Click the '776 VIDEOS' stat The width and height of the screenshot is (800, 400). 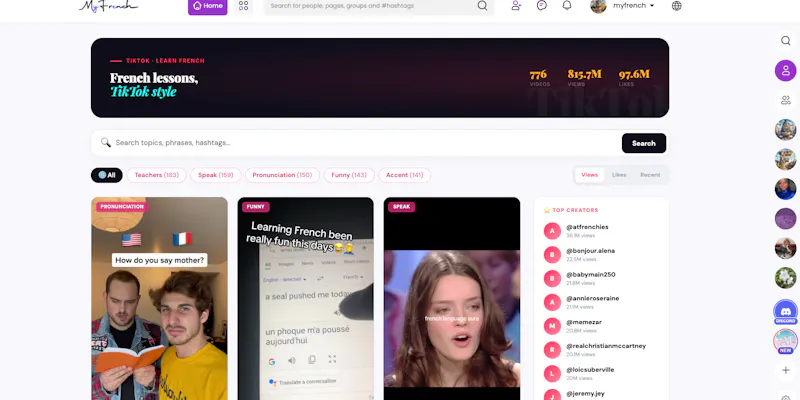(539, 78)
